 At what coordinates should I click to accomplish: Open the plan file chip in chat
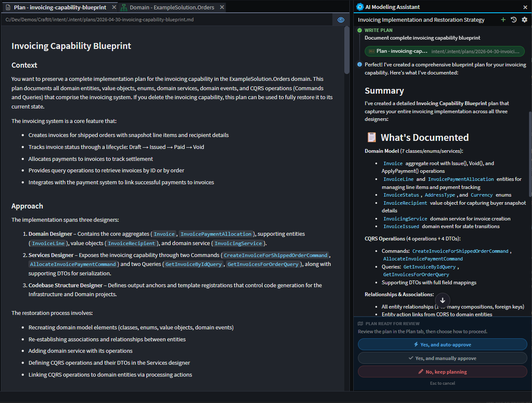[444, 51]
